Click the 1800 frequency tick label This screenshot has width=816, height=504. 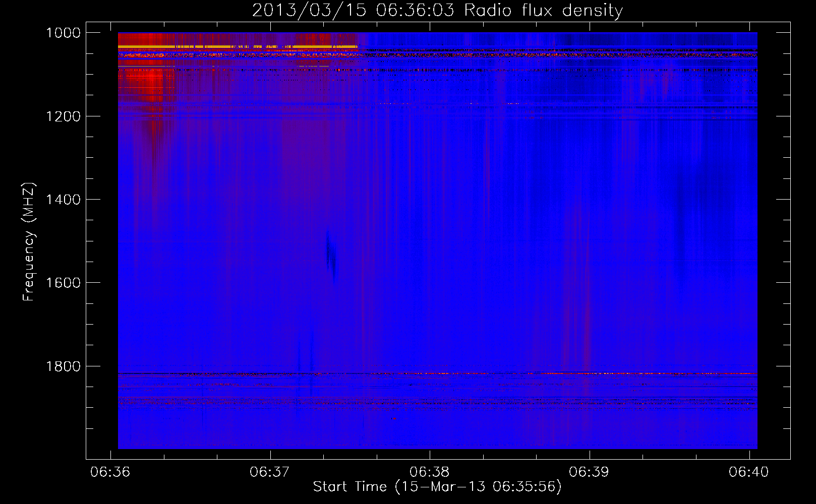pos(64,366)
